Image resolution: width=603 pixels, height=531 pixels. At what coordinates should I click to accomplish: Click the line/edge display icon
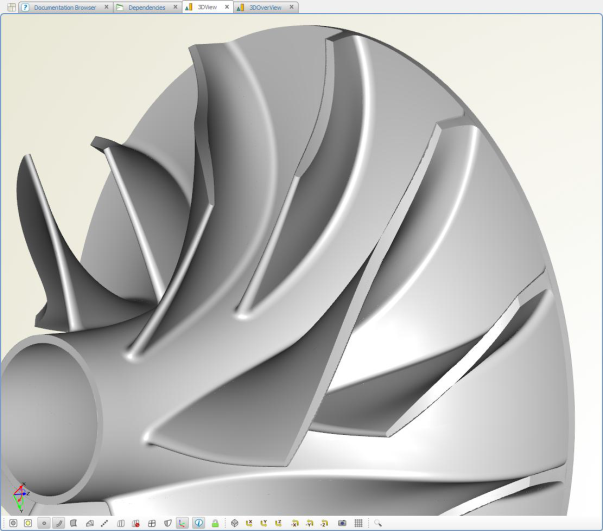click(105, 523)
